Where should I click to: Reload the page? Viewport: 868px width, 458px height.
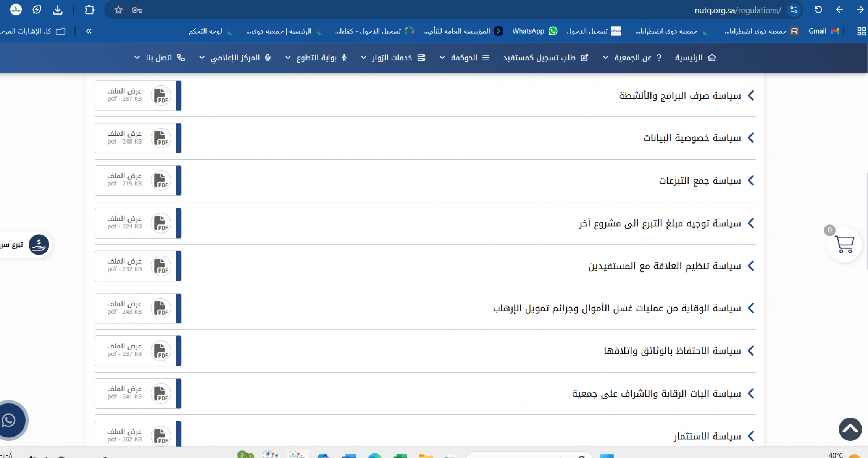tap(818, 10)
